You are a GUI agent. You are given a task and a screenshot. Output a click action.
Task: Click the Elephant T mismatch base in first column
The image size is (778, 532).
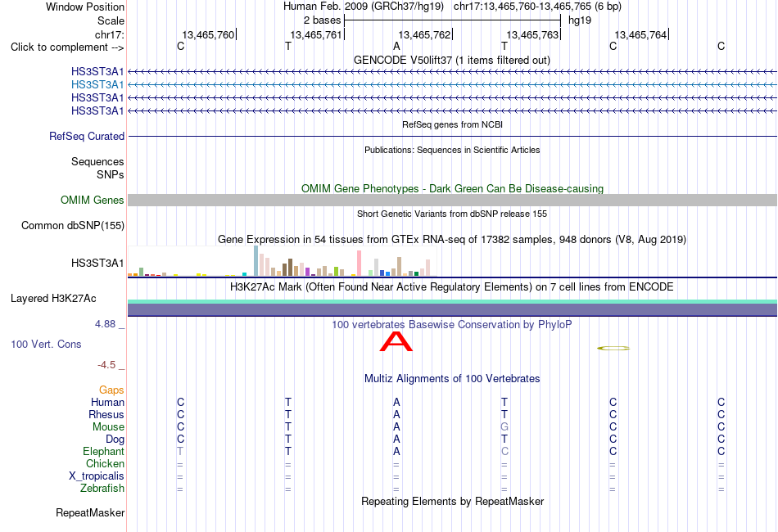tap(180, 451)
